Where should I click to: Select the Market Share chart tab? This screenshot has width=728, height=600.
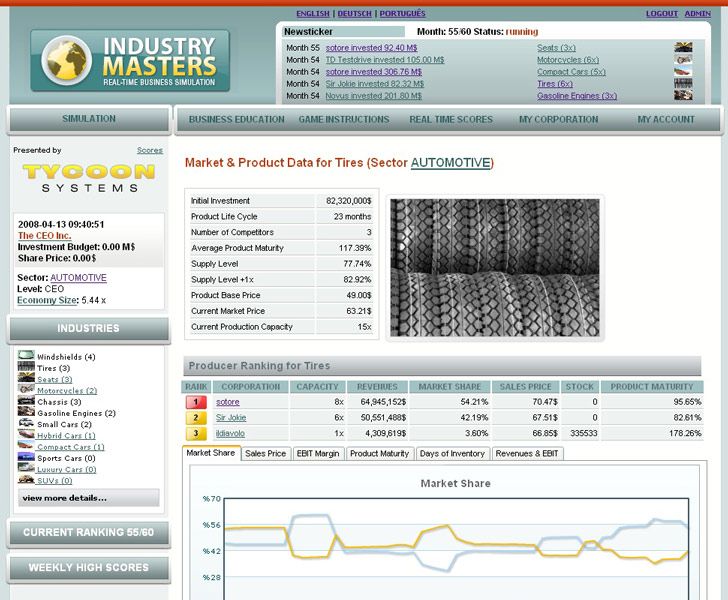click(211, 453)
